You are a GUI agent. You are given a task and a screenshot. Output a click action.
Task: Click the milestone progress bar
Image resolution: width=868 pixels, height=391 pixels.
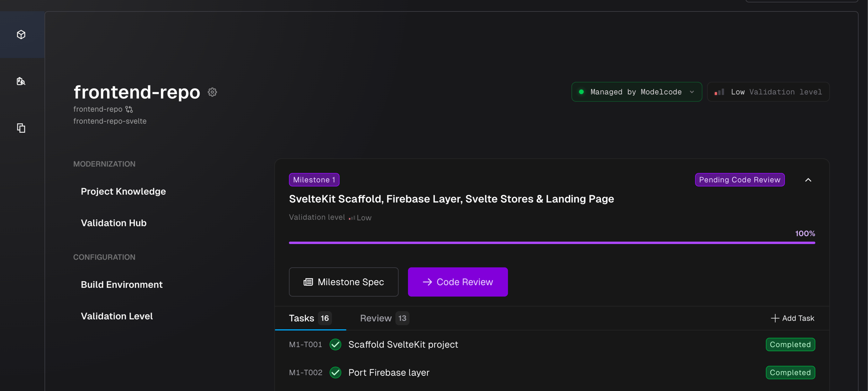point(552,243)
